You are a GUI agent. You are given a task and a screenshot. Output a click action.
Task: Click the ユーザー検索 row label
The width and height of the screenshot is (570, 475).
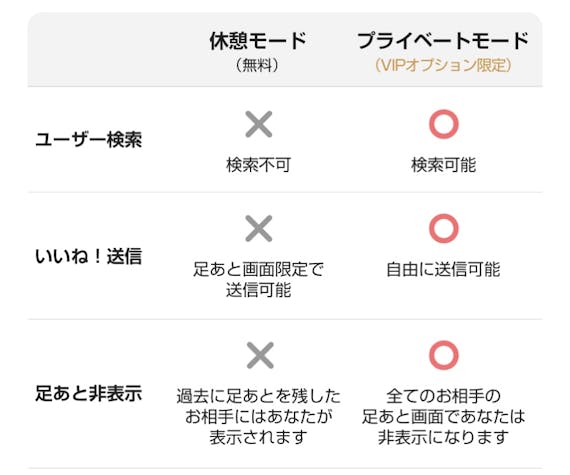(88, 140)
